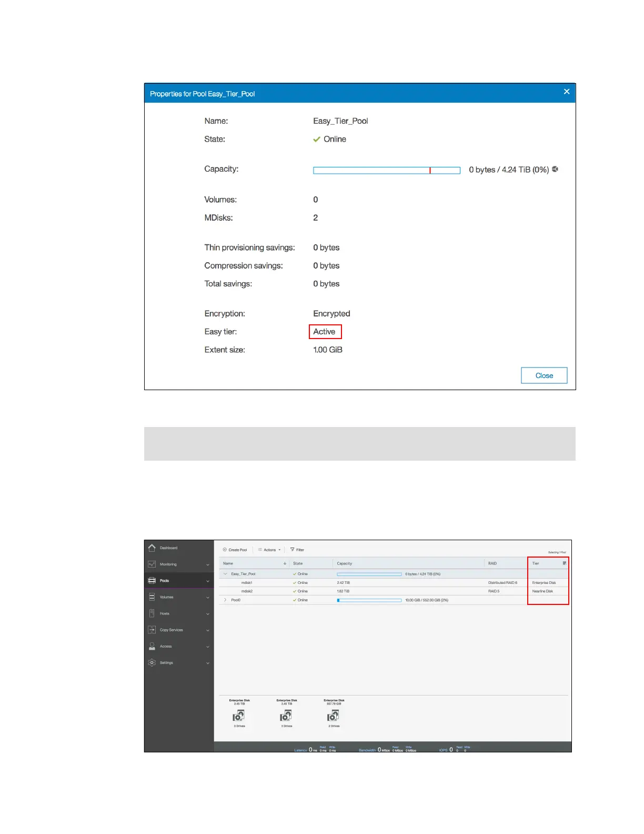644x834 pixels.
Task: Click the Nearline Disk tier cell
Action: pyautogui.click(x=542, y=591)
